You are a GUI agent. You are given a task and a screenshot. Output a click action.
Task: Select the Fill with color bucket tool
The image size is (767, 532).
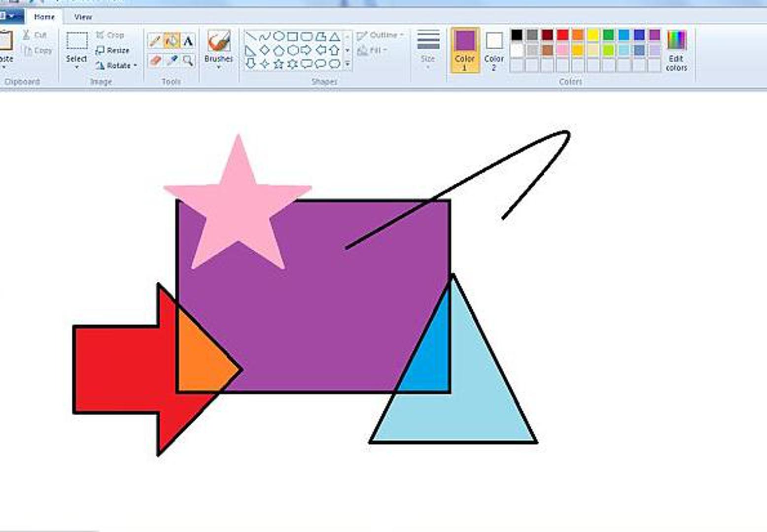[x=172, y=41]
